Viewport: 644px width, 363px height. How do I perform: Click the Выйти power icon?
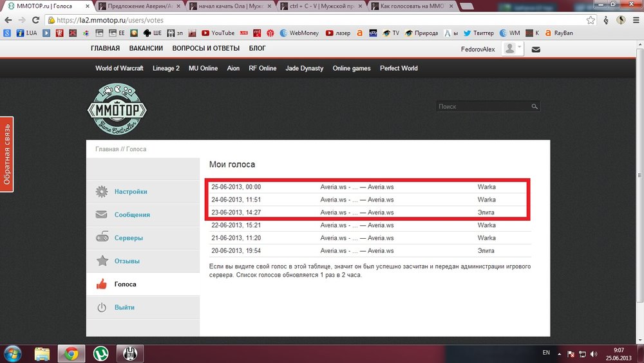(x=102, y=308)
